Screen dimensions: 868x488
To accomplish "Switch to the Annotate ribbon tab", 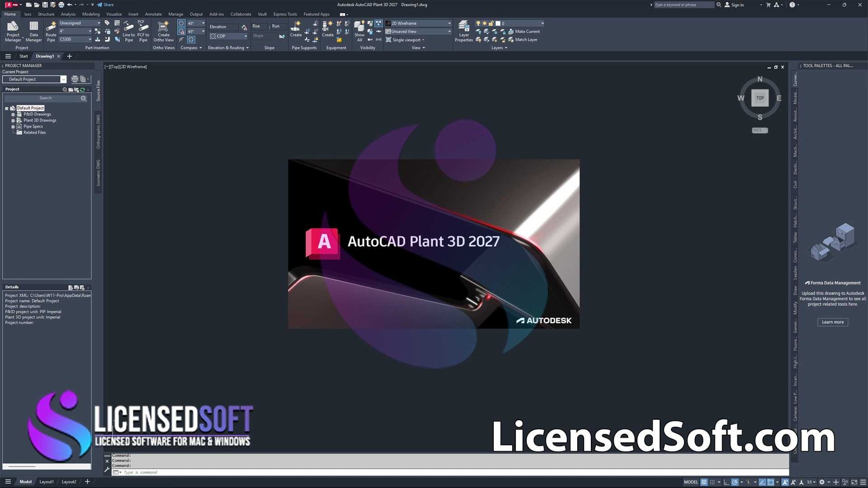I will click(153, 14).
